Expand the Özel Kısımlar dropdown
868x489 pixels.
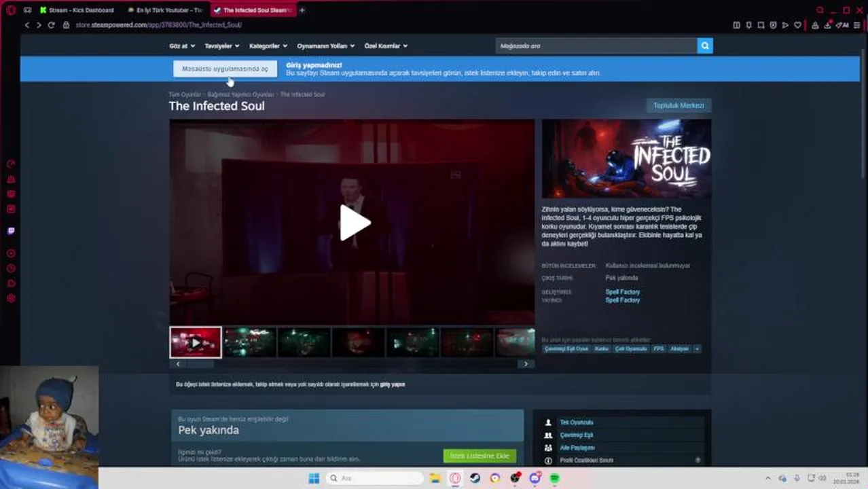pos(386,46)
